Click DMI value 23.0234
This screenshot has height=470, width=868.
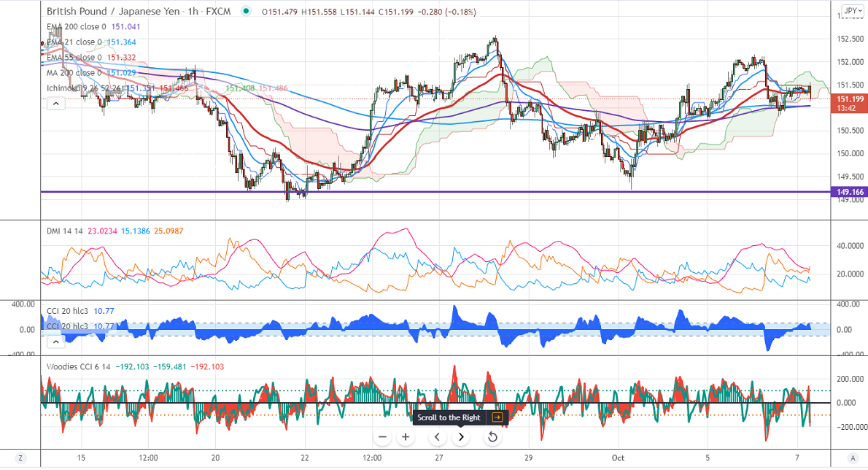102,231
